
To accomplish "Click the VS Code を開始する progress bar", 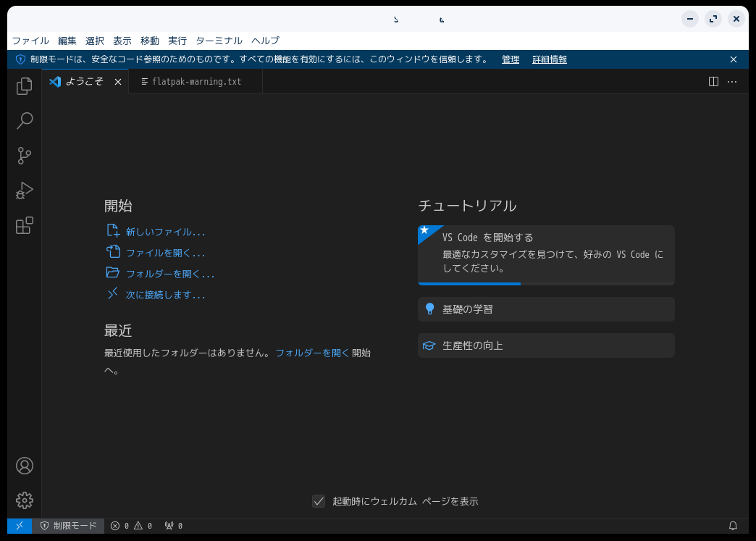I will [546, 283].
